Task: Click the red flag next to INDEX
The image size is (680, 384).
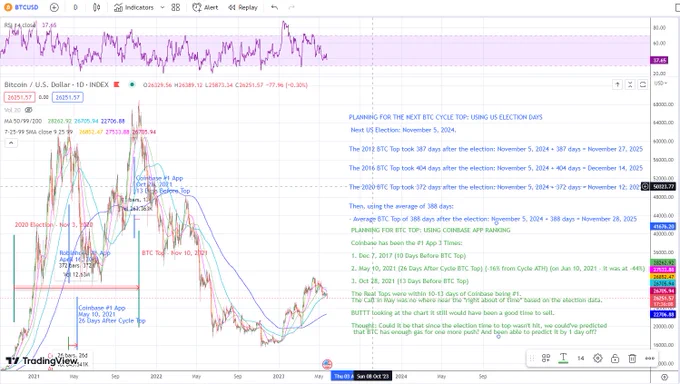Action: point(116,84)
